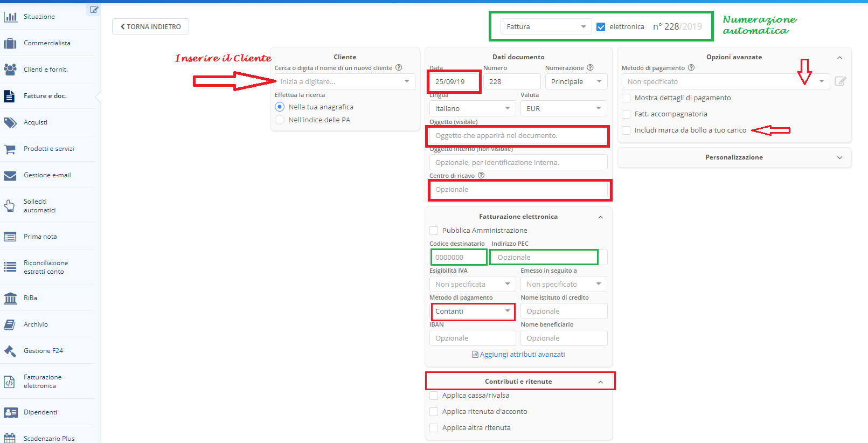Select Nell'indice delle PA radio option

[x=280, y=120]
